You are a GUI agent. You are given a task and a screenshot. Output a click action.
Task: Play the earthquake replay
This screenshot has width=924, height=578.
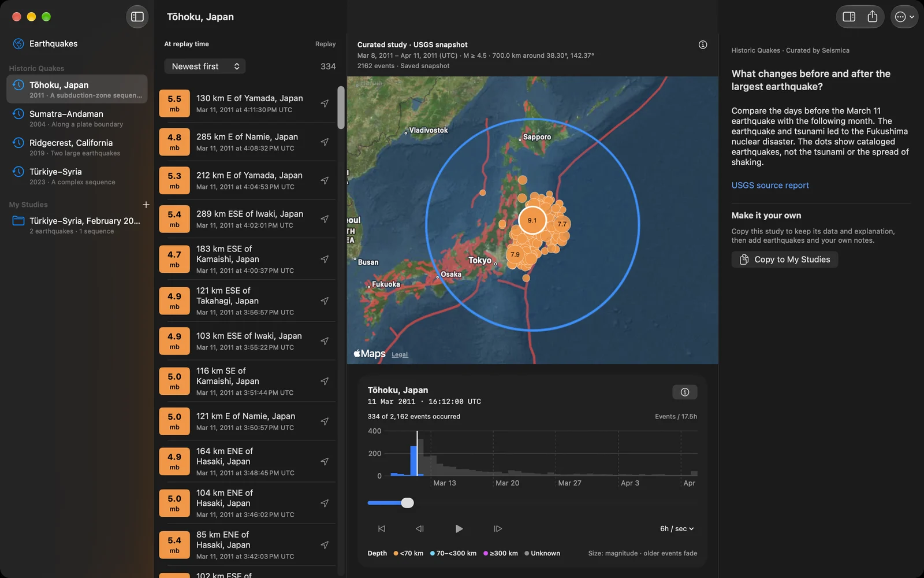(x=459, y=529)
